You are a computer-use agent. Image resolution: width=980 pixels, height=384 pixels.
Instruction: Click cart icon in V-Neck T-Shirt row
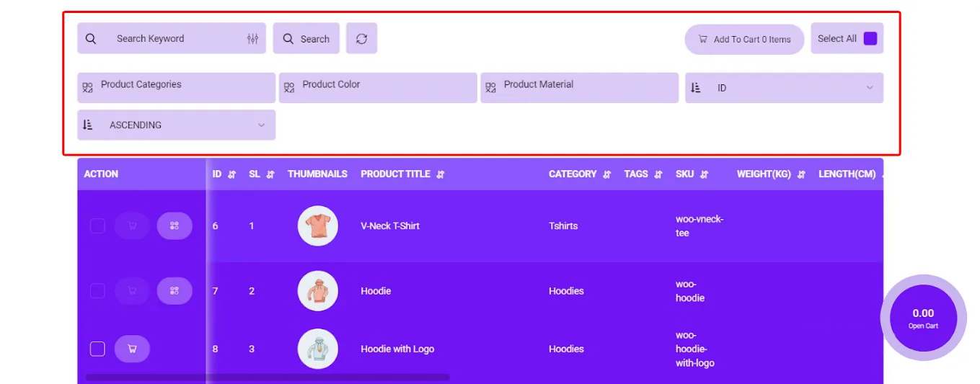[x=132, y=226]
